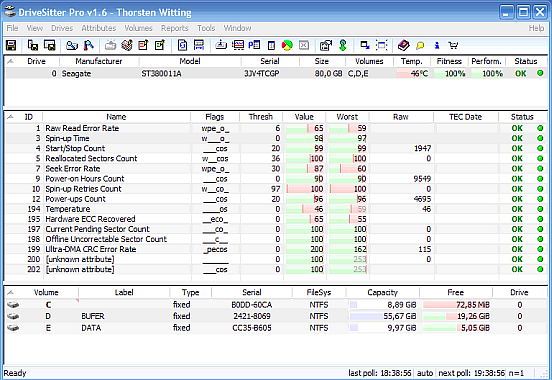Click the Temperature attribute green status dot

(540, 209)
